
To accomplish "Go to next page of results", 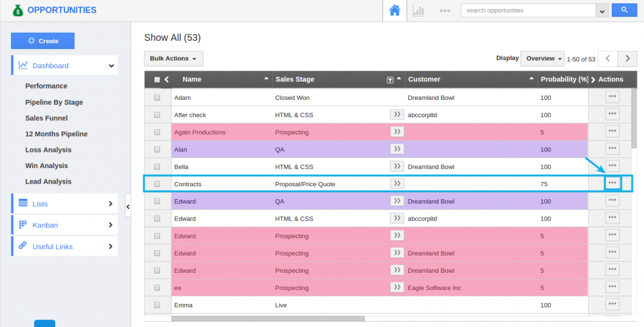I will click(x=627, y=59).
